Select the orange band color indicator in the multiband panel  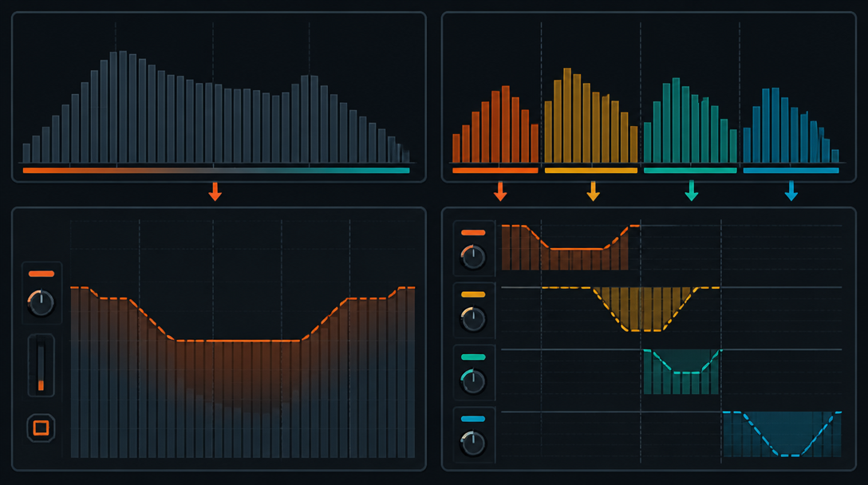pyautogui.click(x=473, y=233)
